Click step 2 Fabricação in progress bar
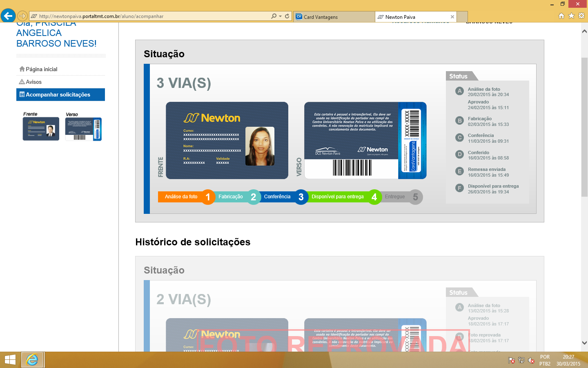 [x=237, y=197]
